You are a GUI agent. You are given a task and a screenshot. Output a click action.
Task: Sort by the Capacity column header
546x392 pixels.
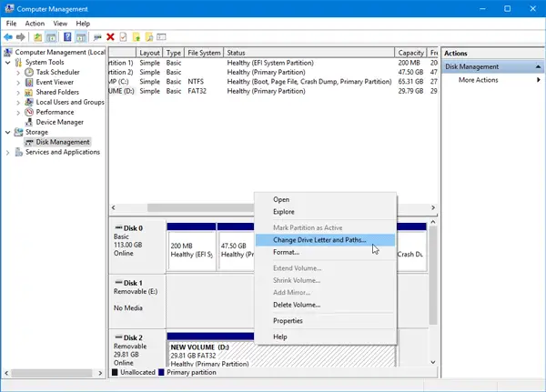[410, 53]
